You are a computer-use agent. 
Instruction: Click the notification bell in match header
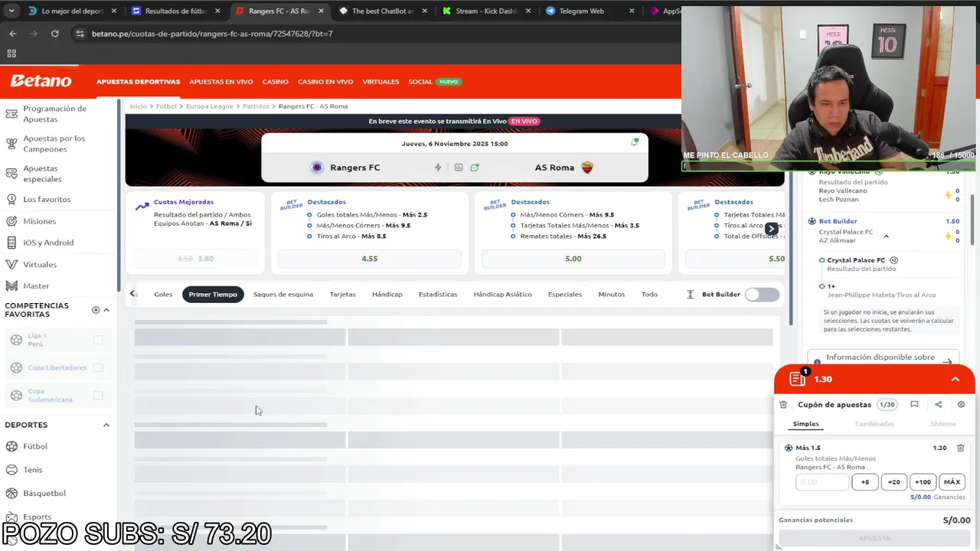(x=635, y=142)
